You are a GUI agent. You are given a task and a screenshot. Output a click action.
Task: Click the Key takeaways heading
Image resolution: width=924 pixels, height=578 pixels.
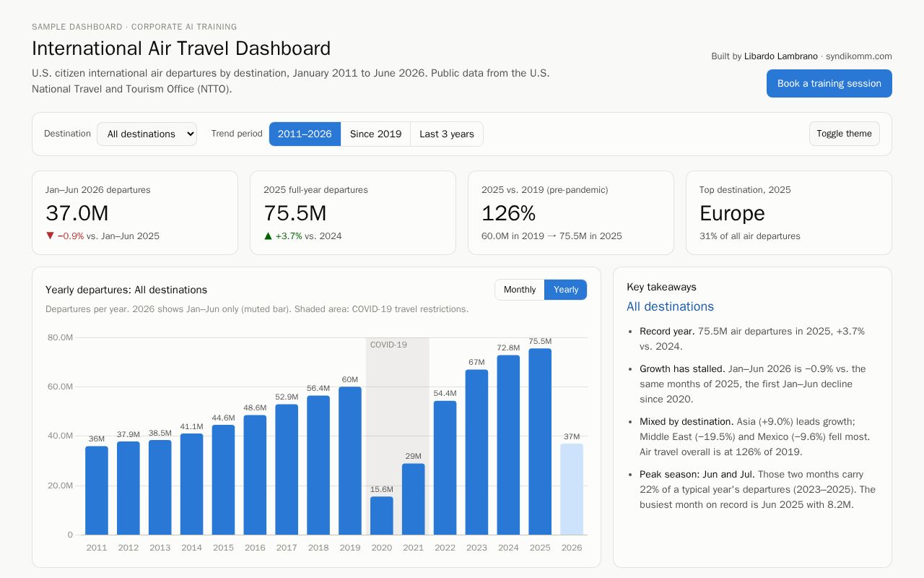click(x=662, y=287)
